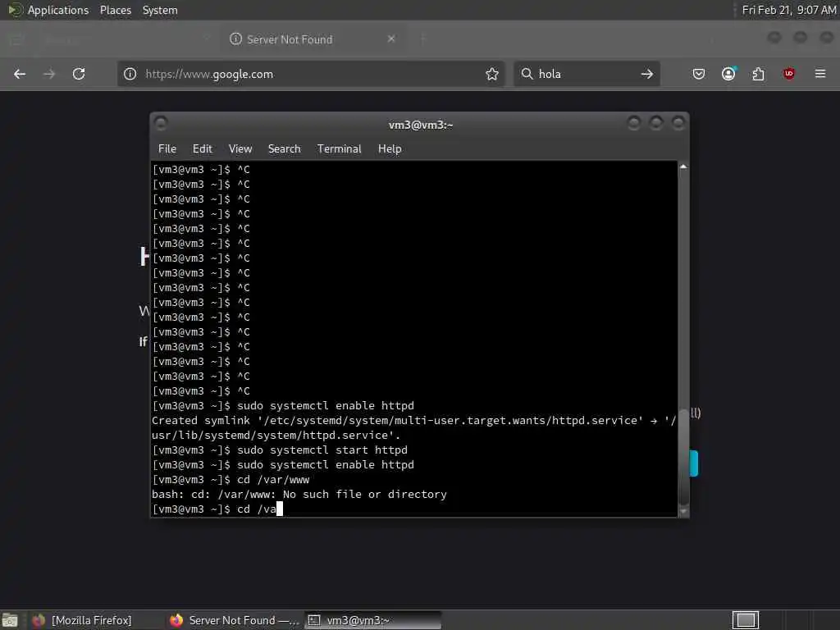Open the terminal Search menu
Screen dimensions: 840x630
pyautogui.click(x=284, y=149)
